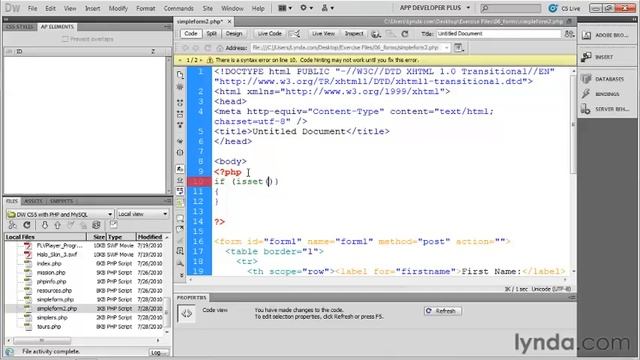
Task: Switch to the Assets tab
Action: tap(33, 201)
